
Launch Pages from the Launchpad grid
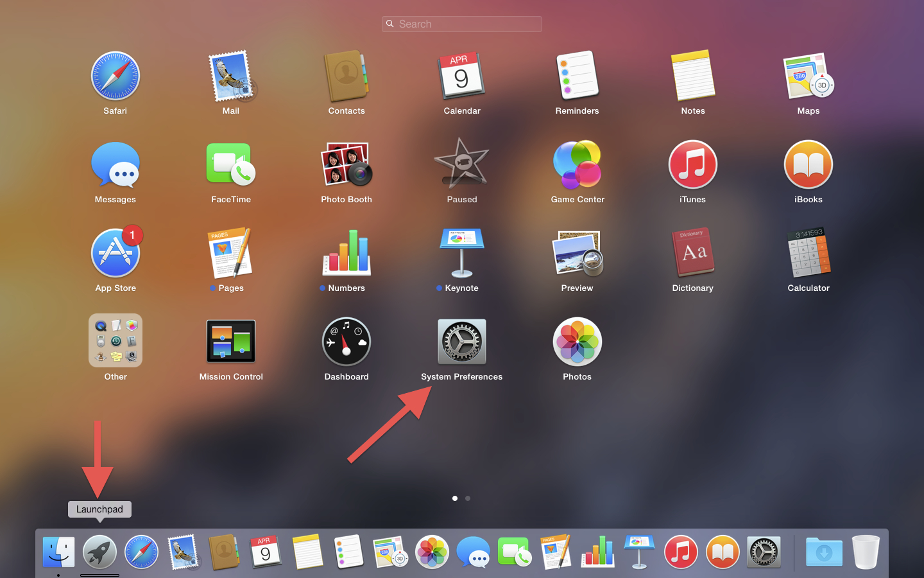[x=231, y=254]
